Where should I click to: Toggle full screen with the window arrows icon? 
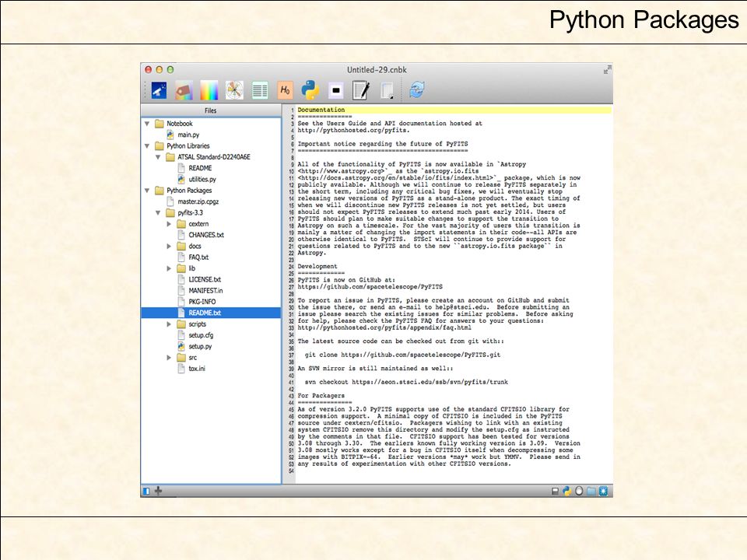(608, 70)
